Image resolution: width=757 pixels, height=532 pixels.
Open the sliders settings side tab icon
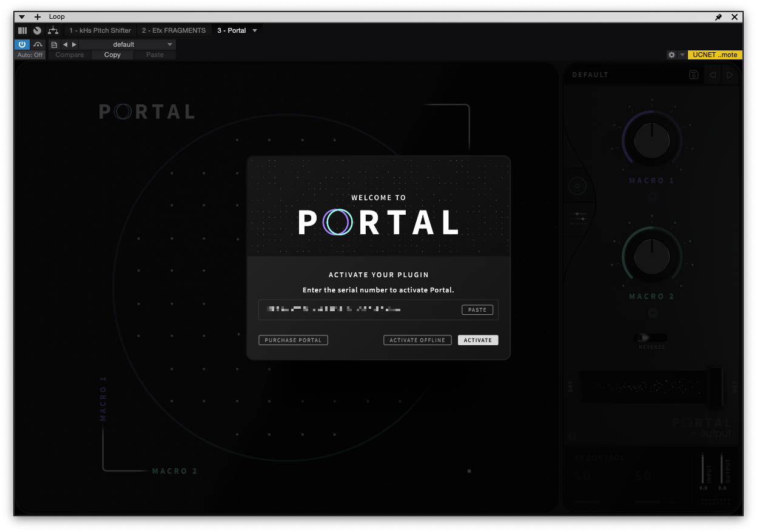pyautogui.click(x=579, y=218)
